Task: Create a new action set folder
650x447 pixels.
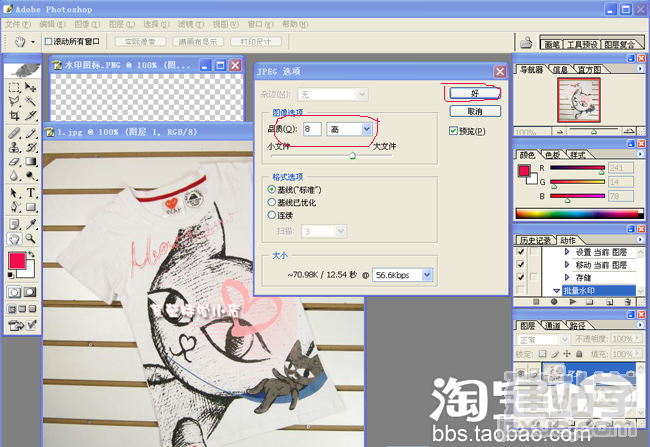Action: click(x=590, y=302)
